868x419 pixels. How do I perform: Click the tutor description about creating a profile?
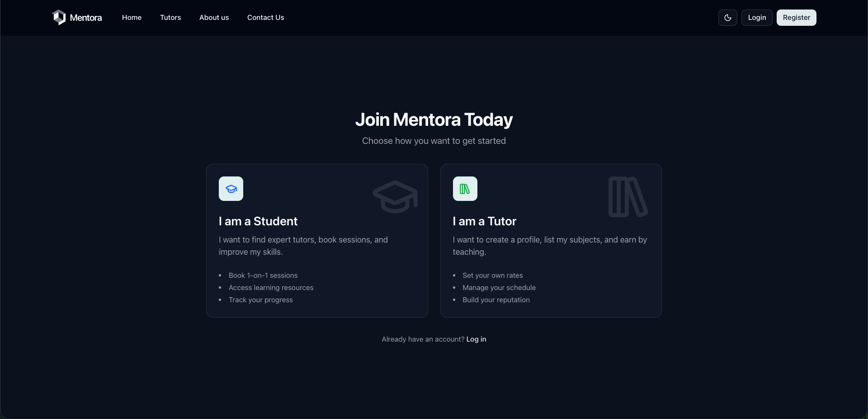(x=550, y=246)
